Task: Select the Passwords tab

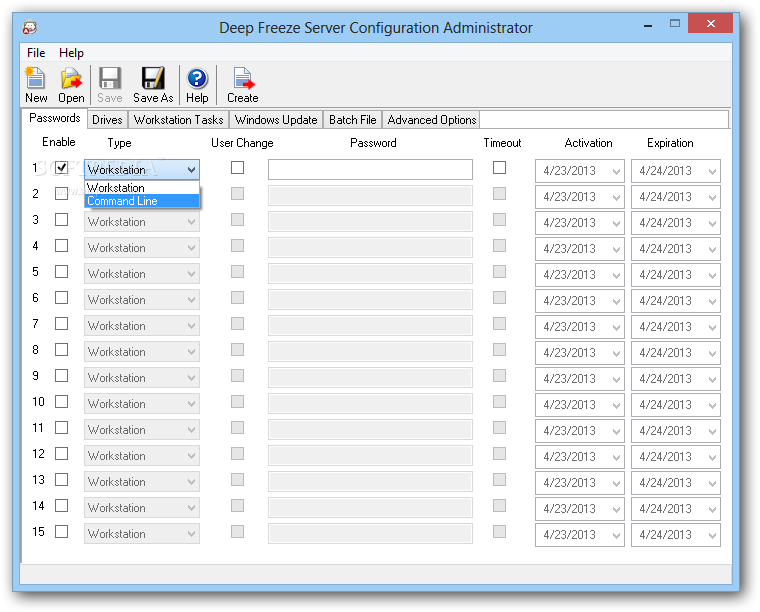Action: [x=54, y=118]
